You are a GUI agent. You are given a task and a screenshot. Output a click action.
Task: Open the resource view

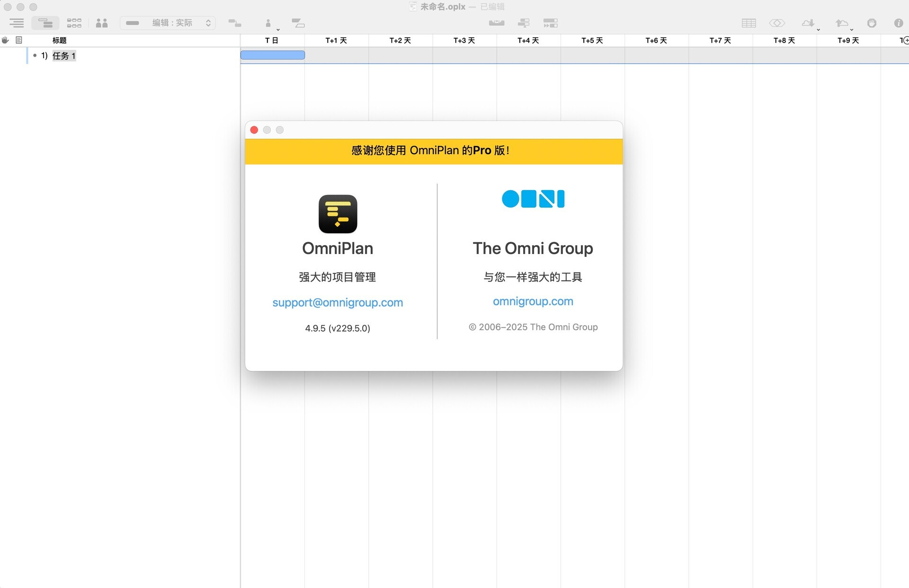pos(102,23)
